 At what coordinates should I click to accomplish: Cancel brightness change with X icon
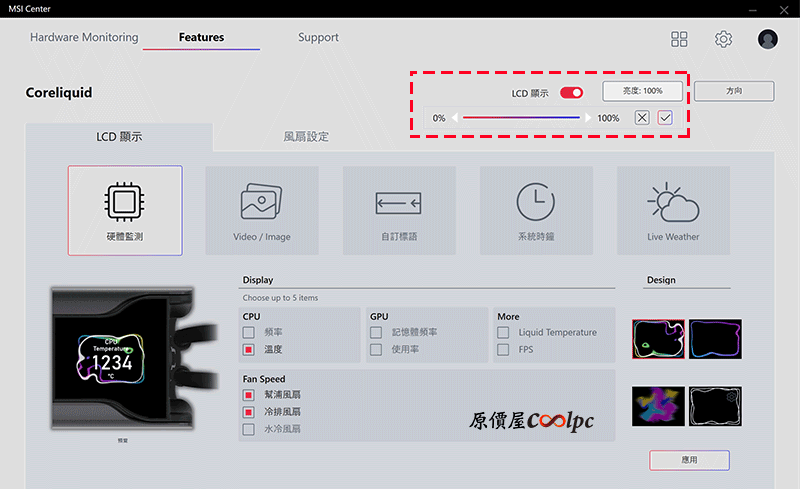(642, 118)
